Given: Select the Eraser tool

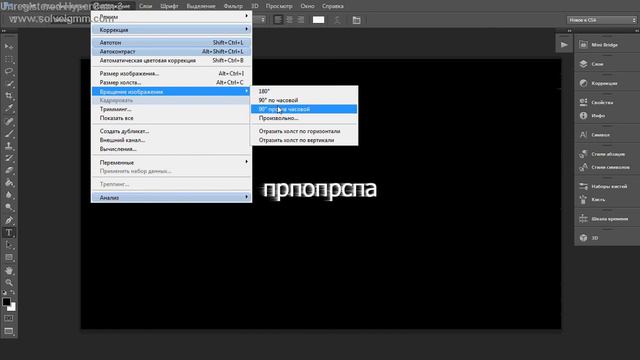Looking at the screenshot, I should click(9, 170).
